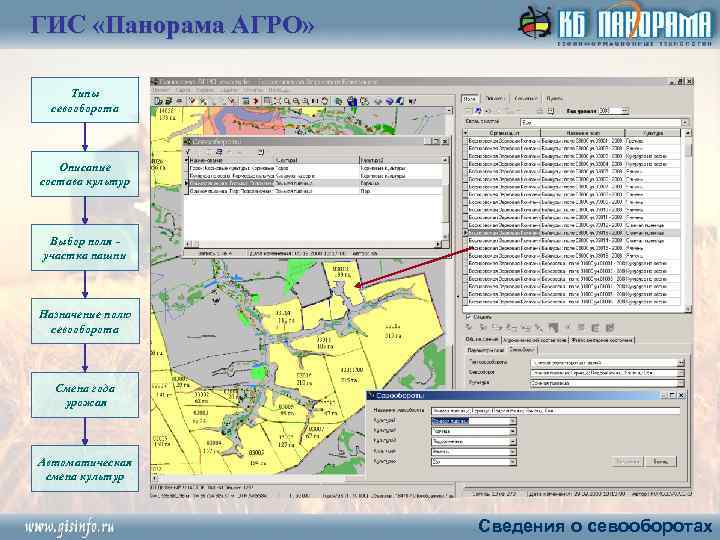720x540 pixels.
Task: Open the second Культура dropdown in the Севооборот dialog
Action: 512,431
